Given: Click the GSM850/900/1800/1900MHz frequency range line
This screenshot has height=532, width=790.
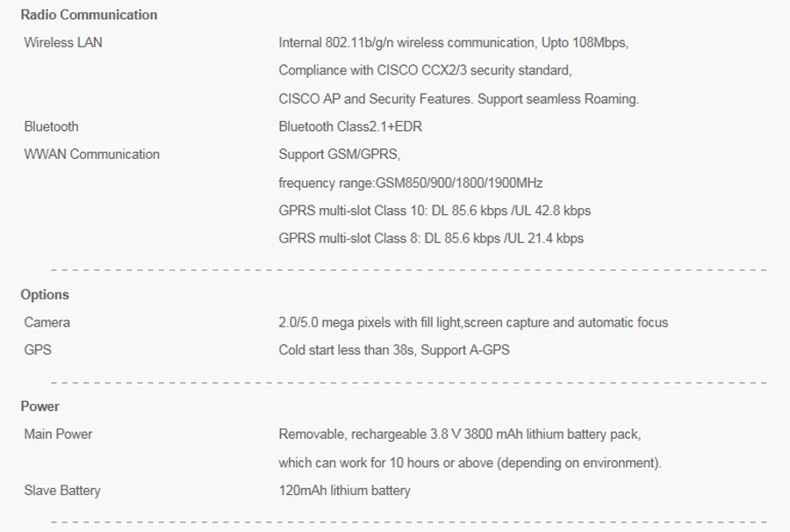Looking at the screenshot, I should [x=411, y=183].
